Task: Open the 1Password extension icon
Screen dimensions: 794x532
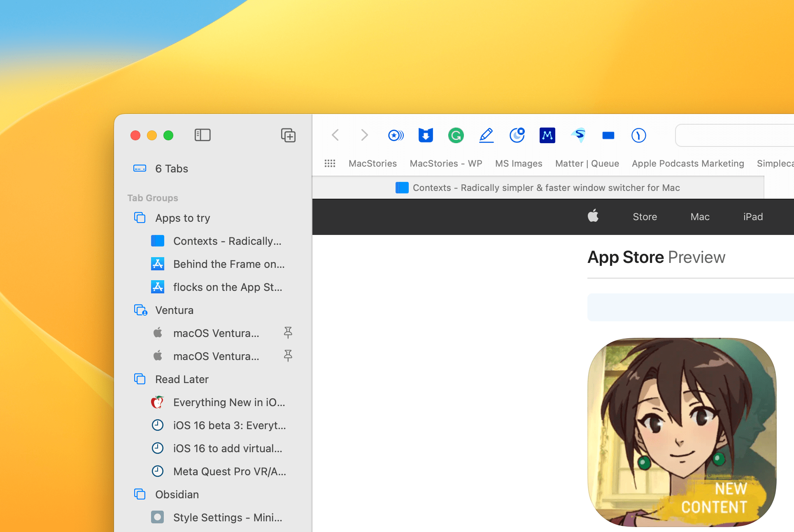Action: 638,135
